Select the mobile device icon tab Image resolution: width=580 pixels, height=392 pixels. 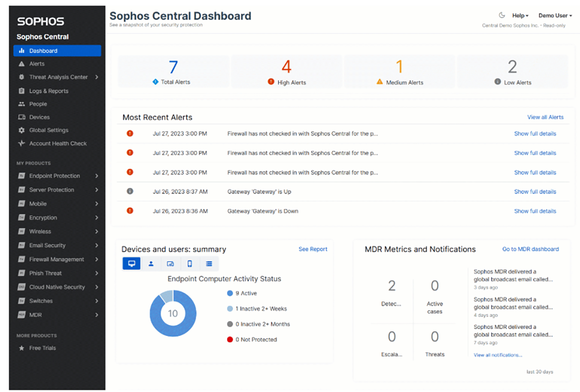click(189, 264)
